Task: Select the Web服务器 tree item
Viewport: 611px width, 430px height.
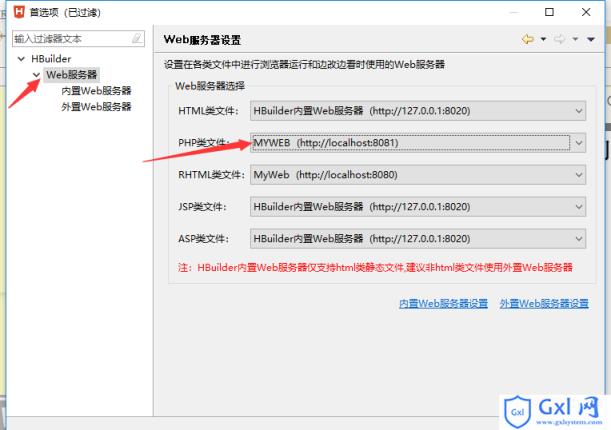Action: tap(72, 75)
